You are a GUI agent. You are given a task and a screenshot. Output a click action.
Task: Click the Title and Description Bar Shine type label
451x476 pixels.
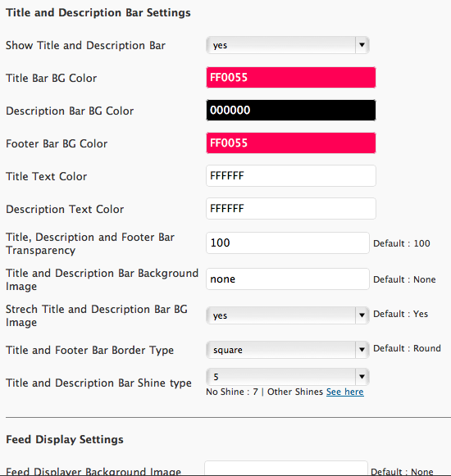pos(98,383)
